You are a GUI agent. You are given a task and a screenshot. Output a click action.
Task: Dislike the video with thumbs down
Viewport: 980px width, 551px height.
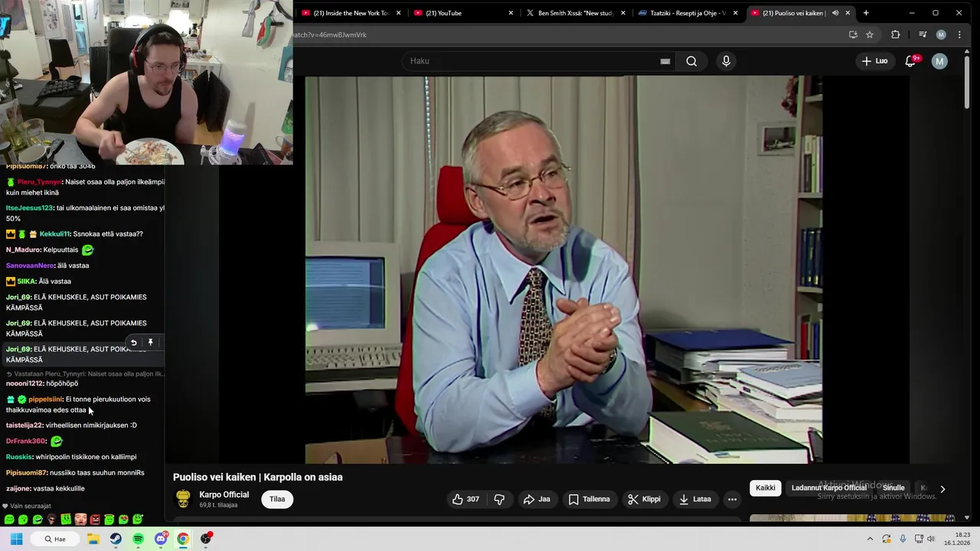[x=499, y=499]
